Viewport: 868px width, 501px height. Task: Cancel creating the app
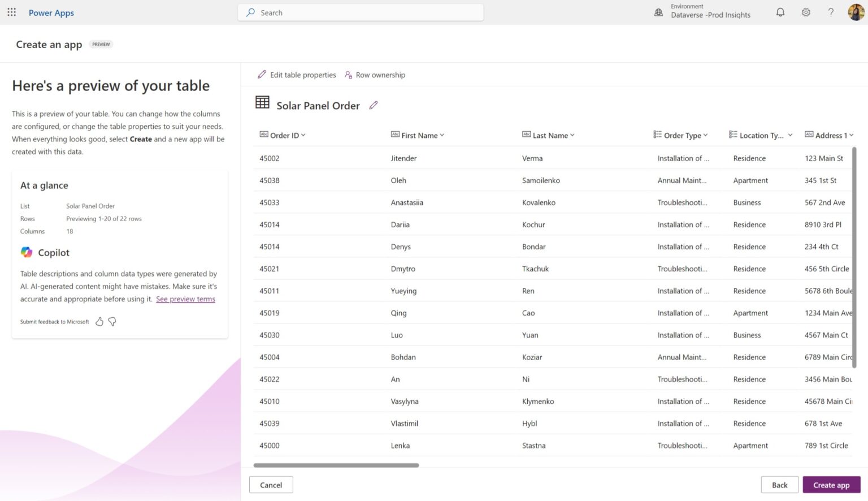pyautogui.click(x=271, y=485)
